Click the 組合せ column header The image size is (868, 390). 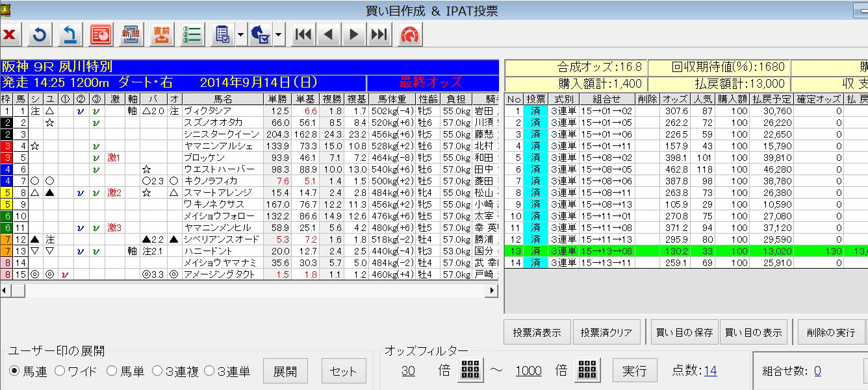point(607,99)
